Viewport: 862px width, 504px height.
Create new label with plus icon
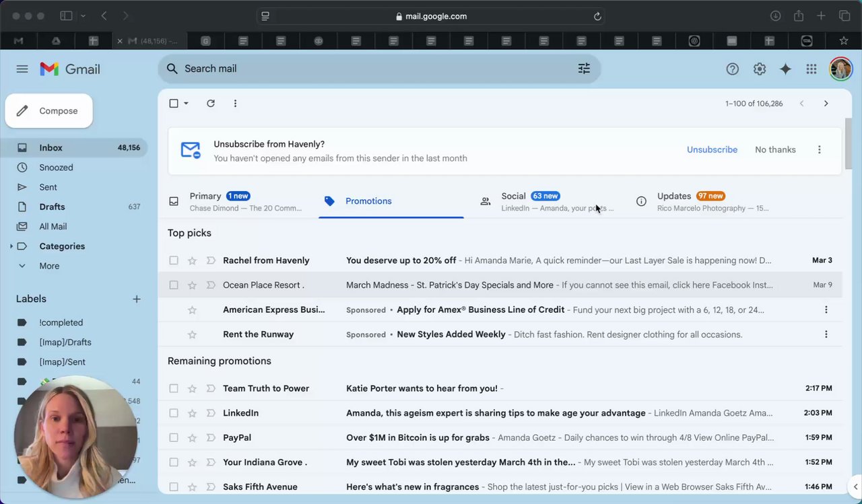[137, 299]
